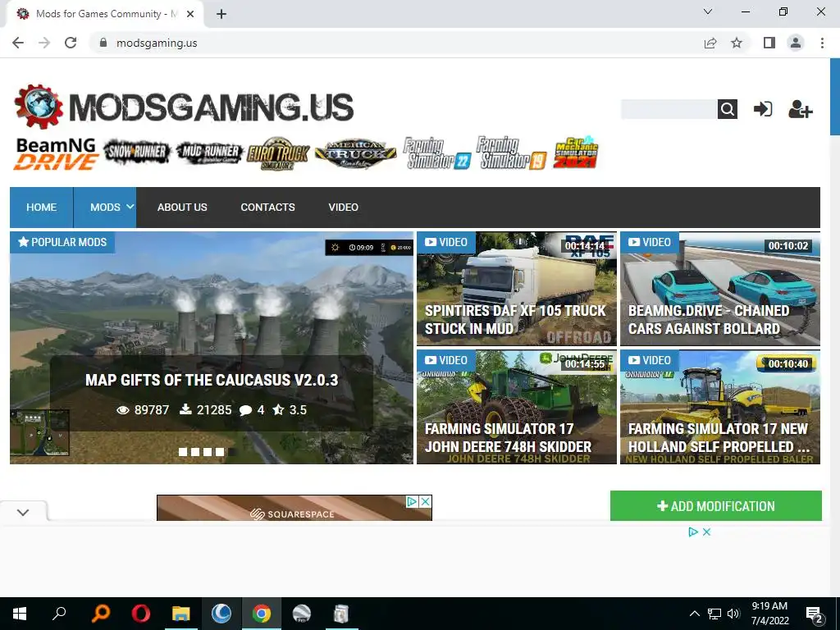Open the notification center icon
The height and width of the screenshot is (630, 840).
(815, 614)
